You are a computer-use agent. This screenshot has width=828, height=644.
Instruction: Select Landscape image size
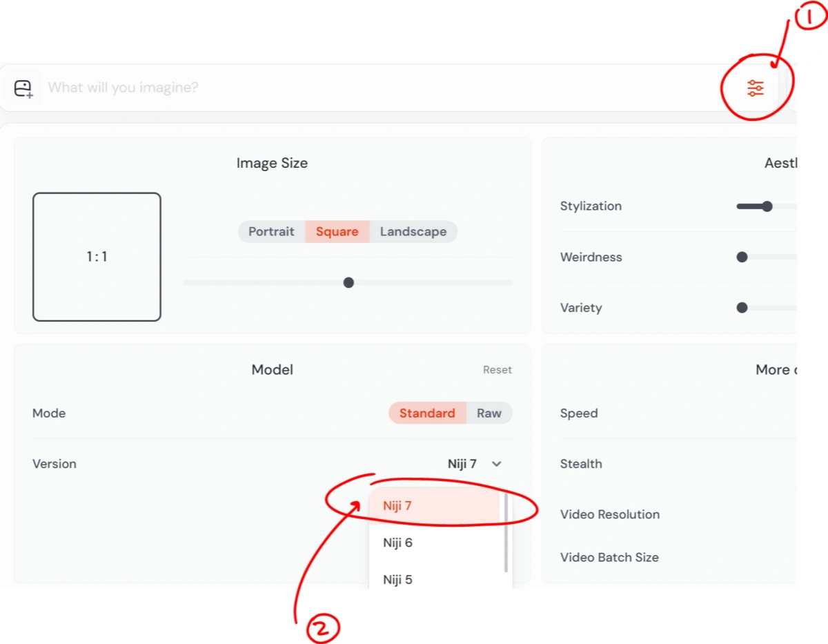click(413, 232)
